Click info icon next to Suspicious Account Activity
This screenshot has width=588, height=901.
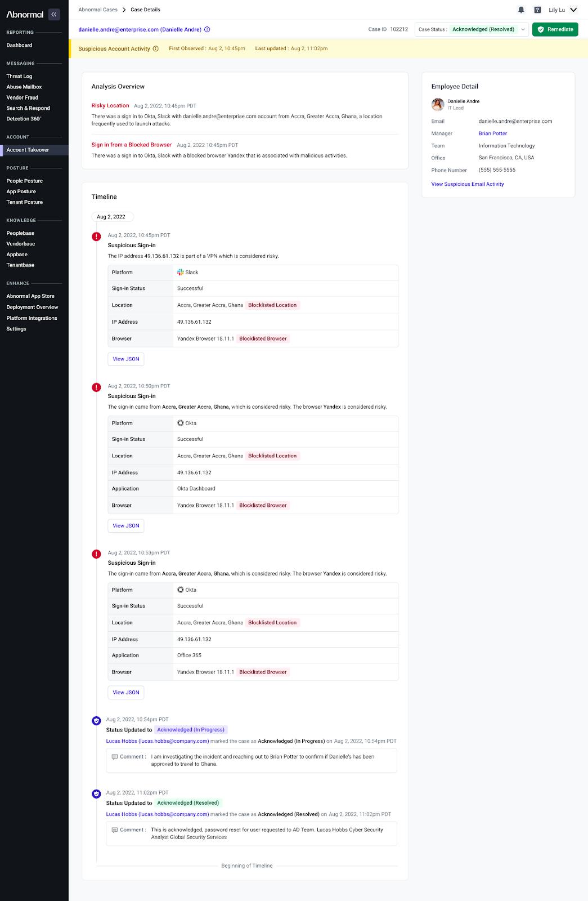coord(156,48)
